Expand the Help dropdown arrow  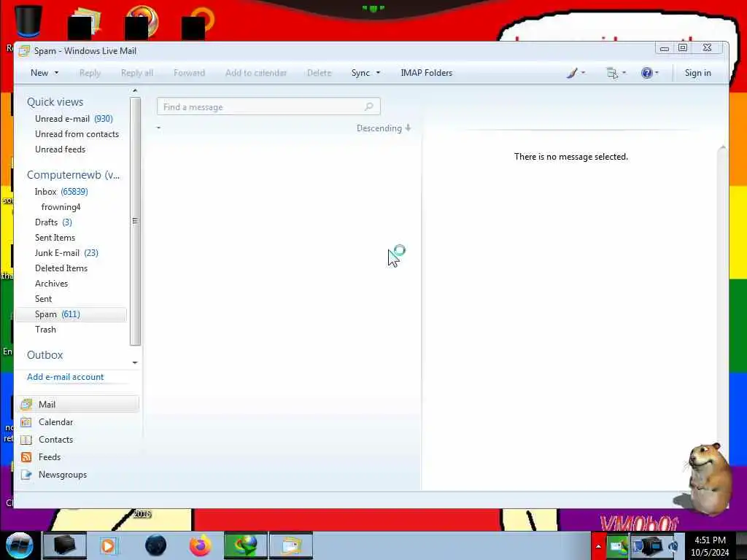(657, 73)
